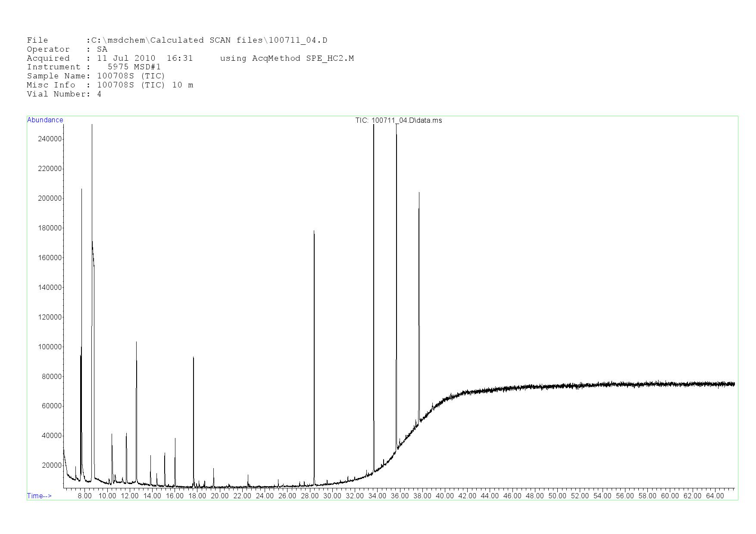Click the 8.00 time axis tick label

[x=84, y=496]
